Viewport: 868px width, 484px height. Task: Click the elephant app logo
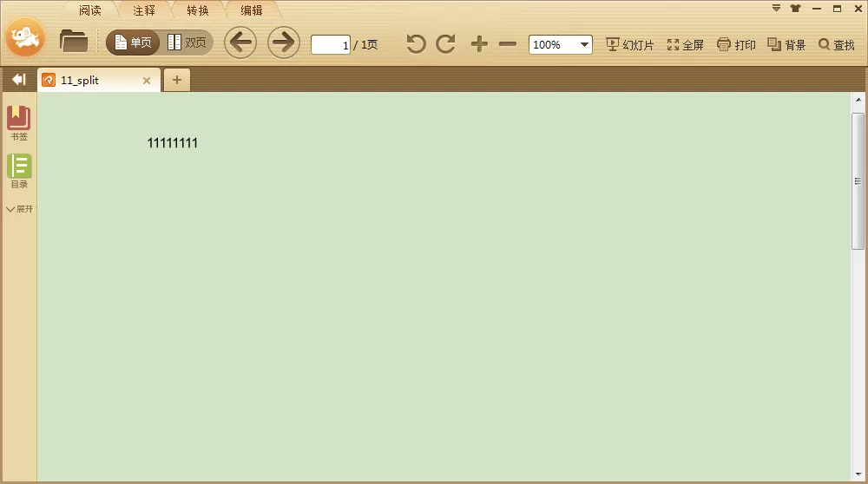pyautogui.click(x=25, y=37)
